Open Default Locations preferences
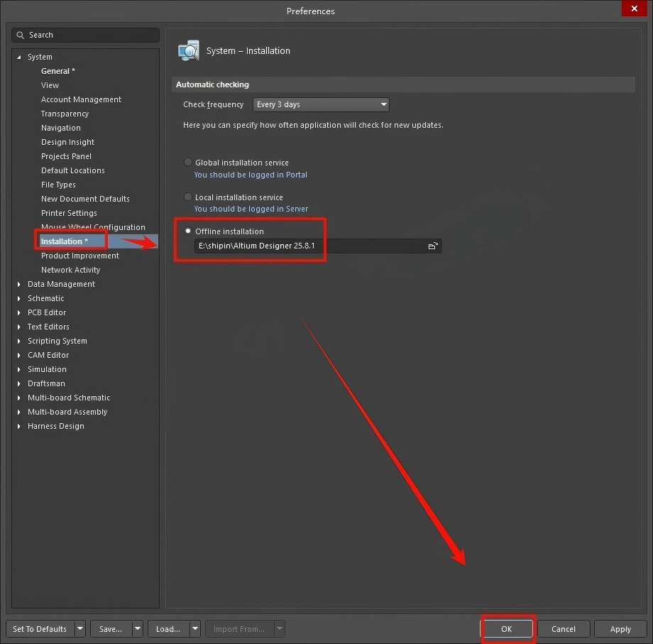 (73, 170)
